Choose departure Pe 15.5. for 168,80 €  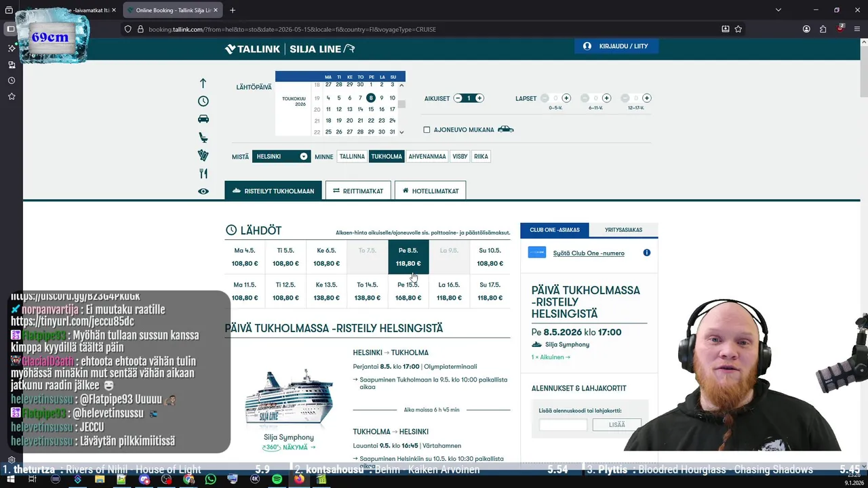click(408, 291)
